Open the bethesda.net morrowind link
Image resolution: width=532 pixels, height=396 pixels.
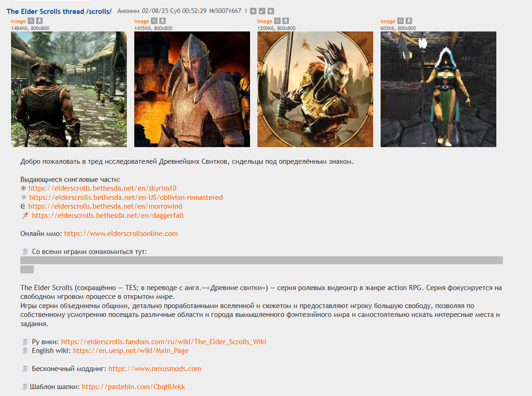[105, 206]
